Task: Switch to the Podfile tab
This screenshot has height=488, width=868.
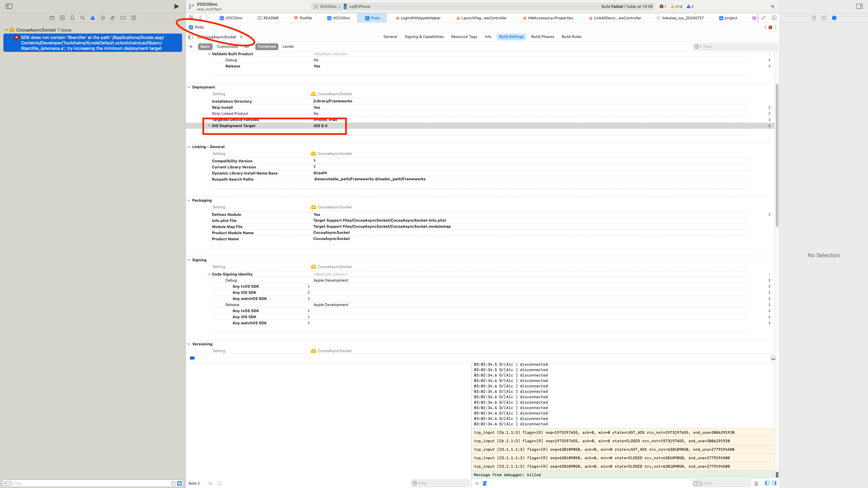Action: point(303,18)
